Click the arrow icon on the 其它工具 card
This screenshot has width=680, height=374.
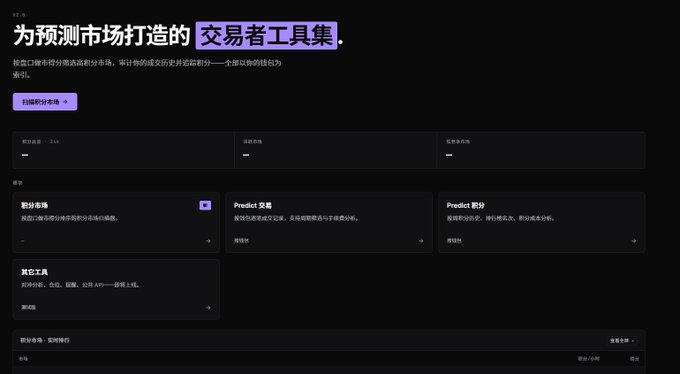click(208, 308)
